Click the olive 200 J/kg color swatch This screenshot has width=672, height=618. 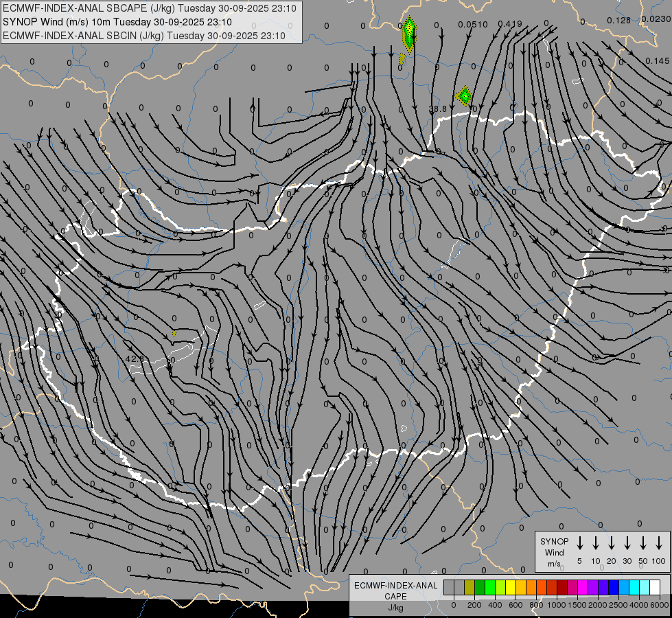pyautogui.click(x=470, y=588)
